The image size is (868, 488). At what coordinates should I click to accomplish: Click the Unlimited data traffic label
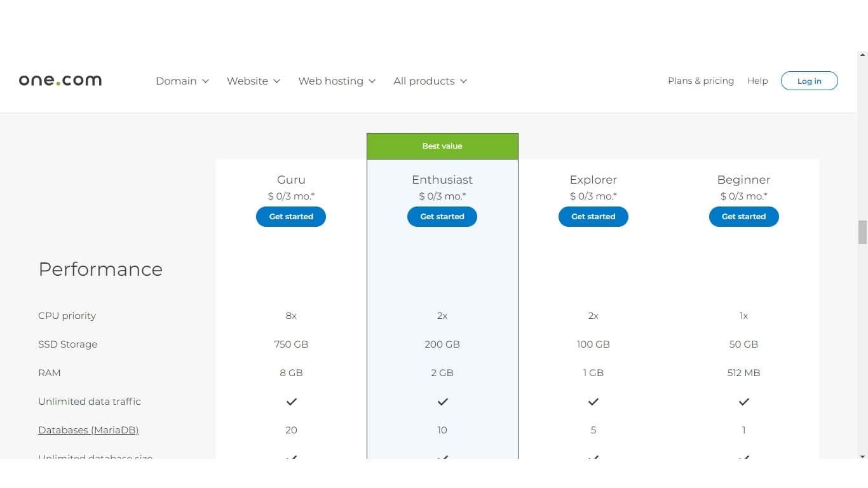[90, 402]
